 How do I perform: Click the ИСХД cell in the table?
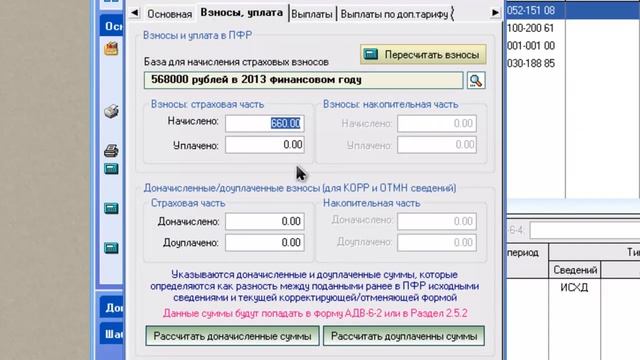[x=574, y=287]
